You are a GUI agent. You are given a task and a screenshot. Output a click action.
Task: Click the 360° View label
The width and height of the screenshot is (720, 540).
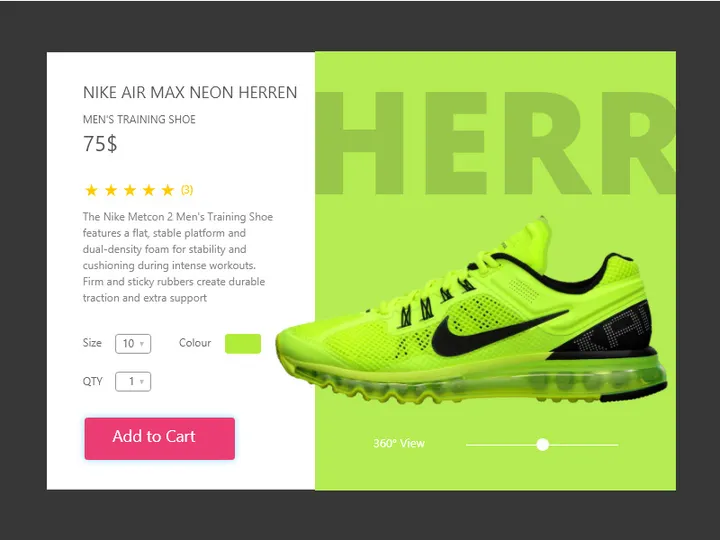399,444
